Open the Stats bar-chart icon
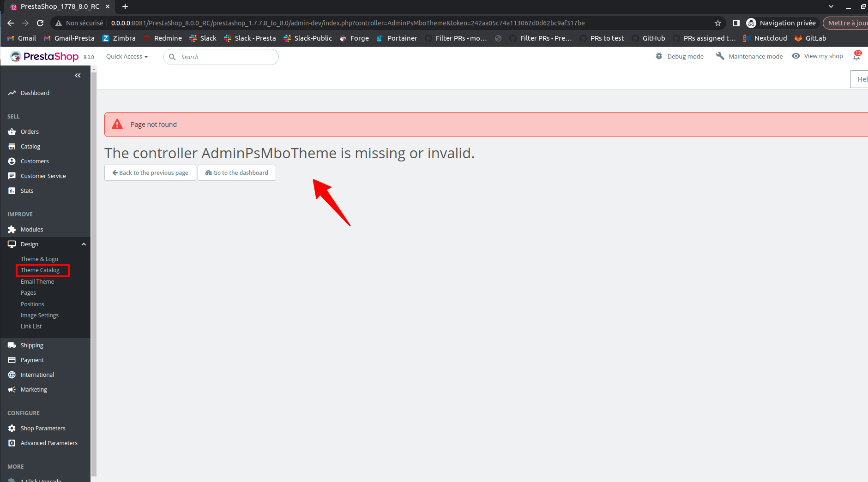 point(12,190)
